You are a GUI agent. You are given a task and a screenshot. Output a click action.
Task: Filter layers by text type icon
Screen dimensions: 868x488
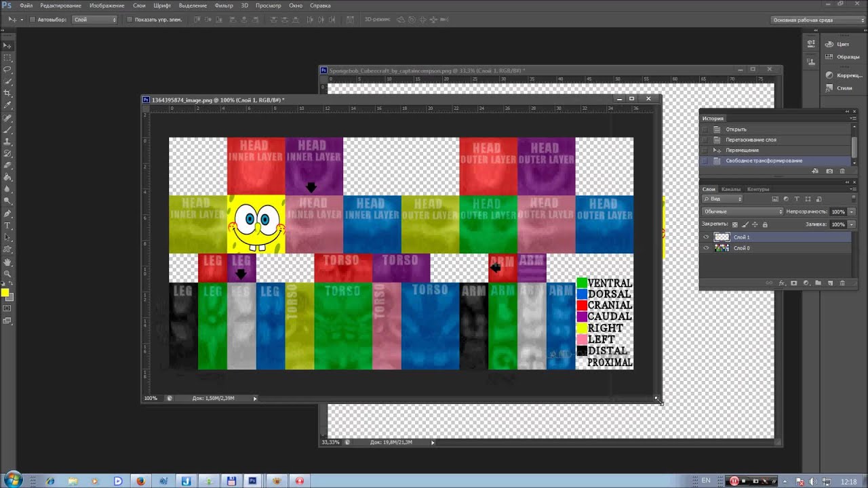pos(797,199)
